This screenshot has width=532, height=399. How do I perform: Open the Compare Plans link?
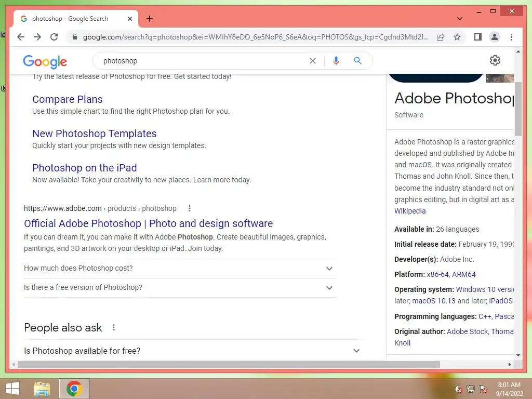coord(67,99)
